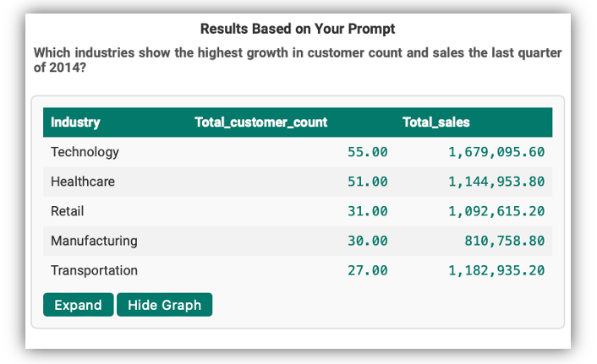Screen dimensions: 597x364
Task: Click the Results Based on Your Prompt heading
Action: coord(298,29)
